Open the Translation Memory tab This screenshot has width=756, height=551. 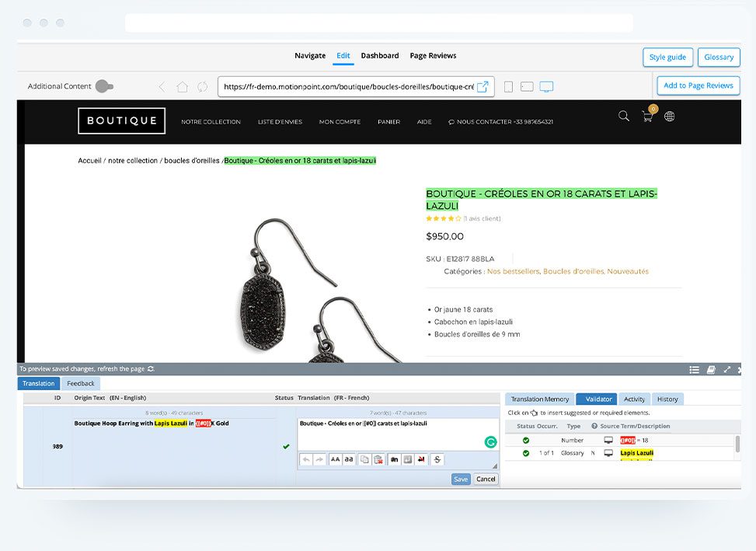click(540, 399)
